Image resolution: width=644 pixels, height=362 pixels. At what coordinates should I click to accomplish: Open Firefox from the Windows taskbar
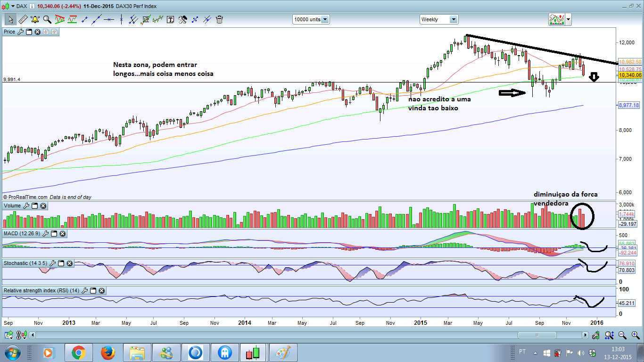coord(108,352)
